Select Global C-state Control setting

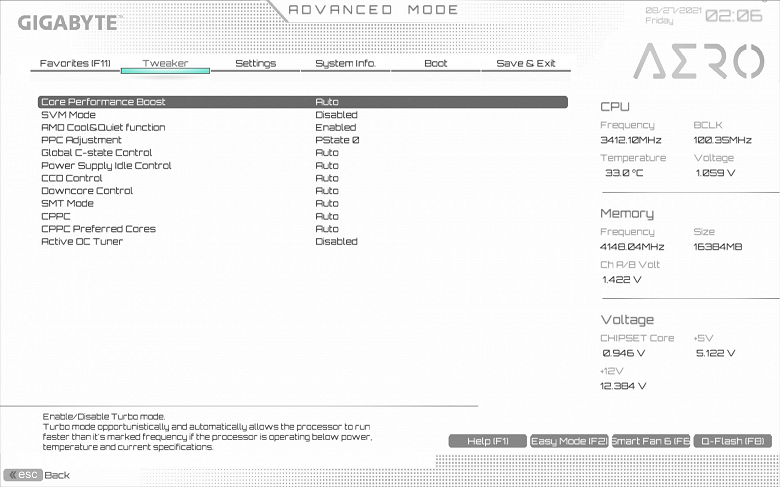[x=97, y=153]
